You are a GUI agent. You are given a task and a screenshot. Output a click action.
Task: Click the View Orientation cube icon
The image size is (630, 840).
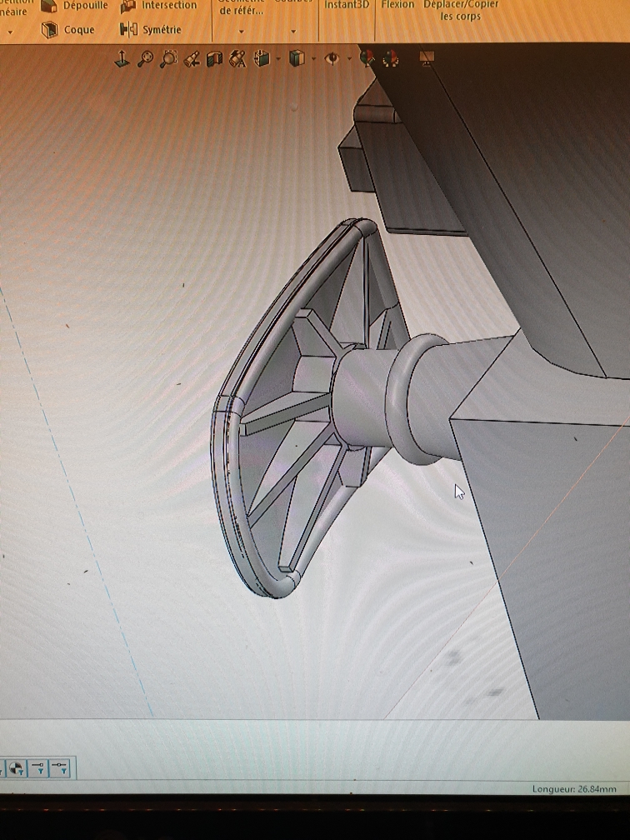[262, 58]
